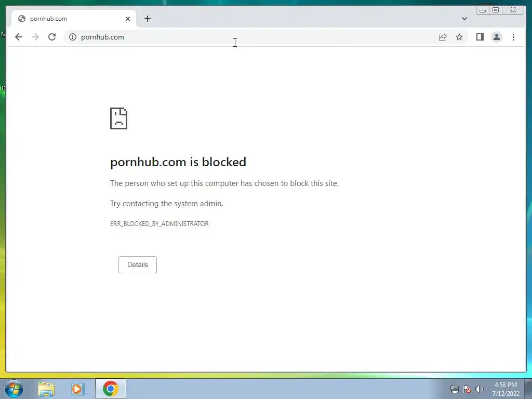Click 'Try contacting the system admin.' text

click(167, 204)
